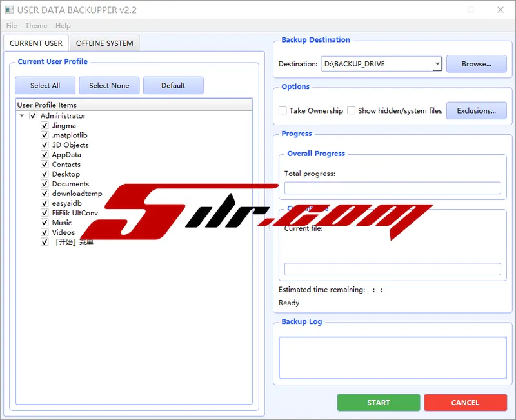Click the app icon in title bar
Screen dimensions: 516x420
coord(9,10)
